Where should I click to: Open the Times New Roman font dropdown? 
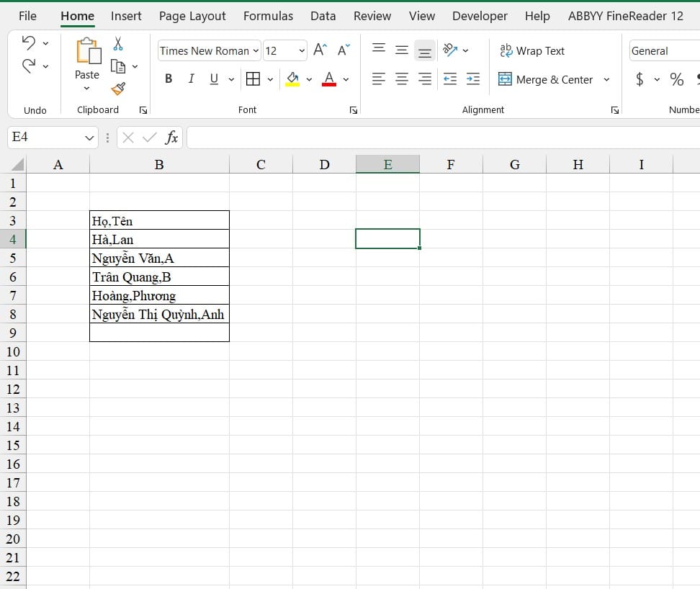click(256, 51)
